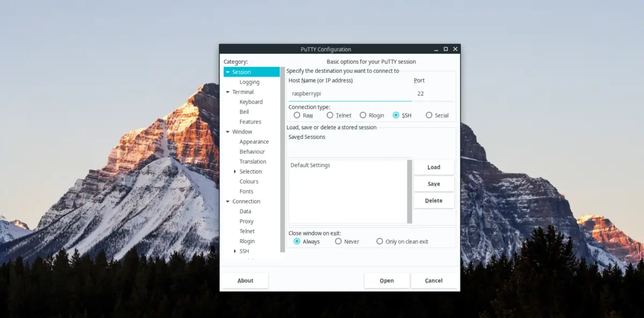Collapse the Window tree arrow
The width and height of the screenshot is (644, 318).
coord(228,131)
